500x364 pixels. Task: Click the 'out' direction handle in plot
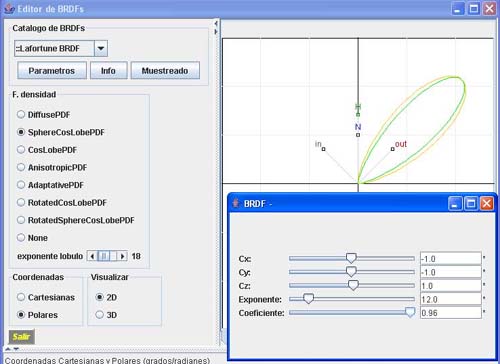(393, 149)
